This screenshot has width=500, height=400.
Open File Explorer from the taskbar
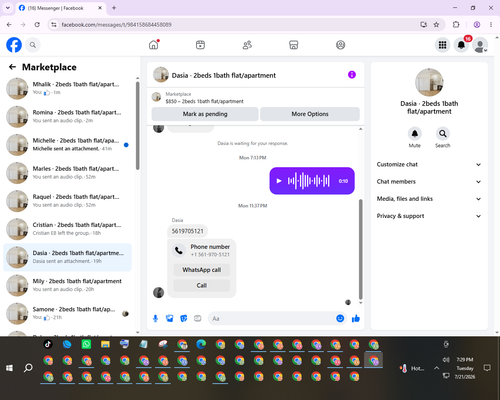pyautogui.click(x=105, y=344)
